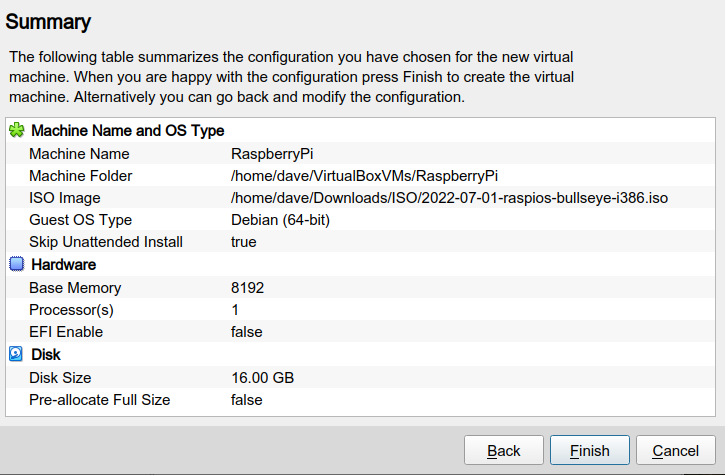Image resolution: width=725 pixels, height=475 pixels.
Task: Select the /home/dave/VirtualBoxVMs/RaspberryPi folder path
Action: [x=364, y=176]
